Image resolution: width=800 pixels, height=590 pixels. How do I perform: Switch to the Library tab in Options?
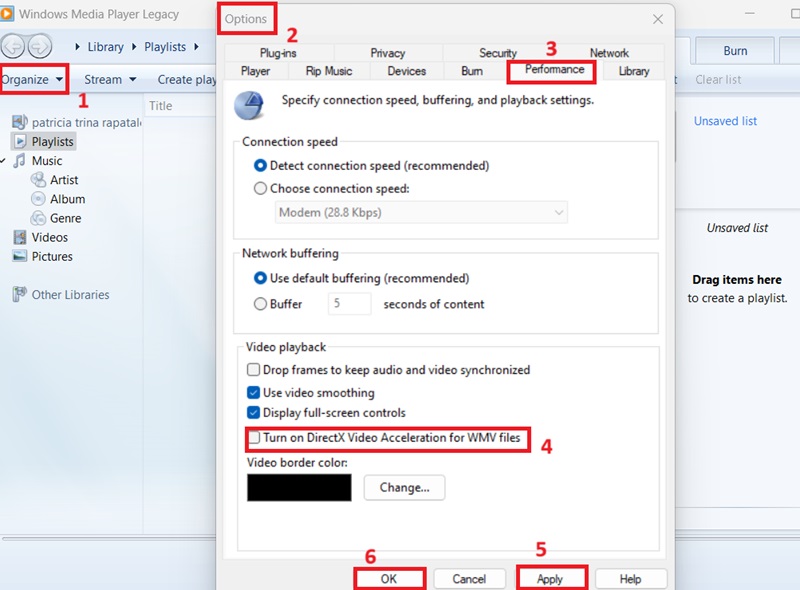634,71
